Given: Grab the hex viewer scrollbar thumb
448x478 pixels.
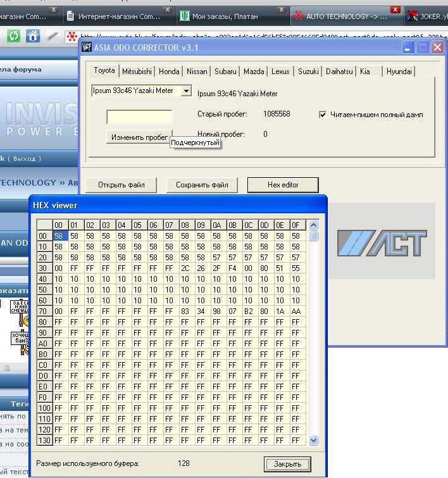Looking at the screenshot, I should (313, 236).
